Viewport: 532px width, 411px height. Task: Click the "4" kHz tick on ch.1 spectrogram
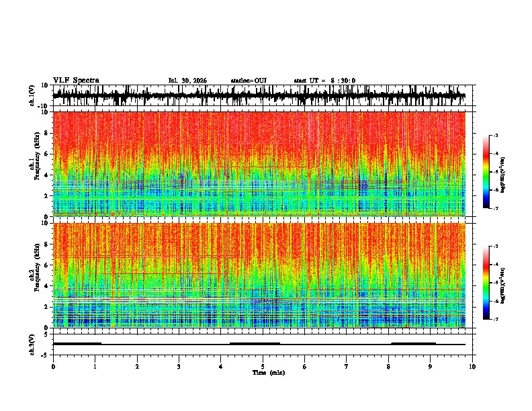(x=46, y=175)
